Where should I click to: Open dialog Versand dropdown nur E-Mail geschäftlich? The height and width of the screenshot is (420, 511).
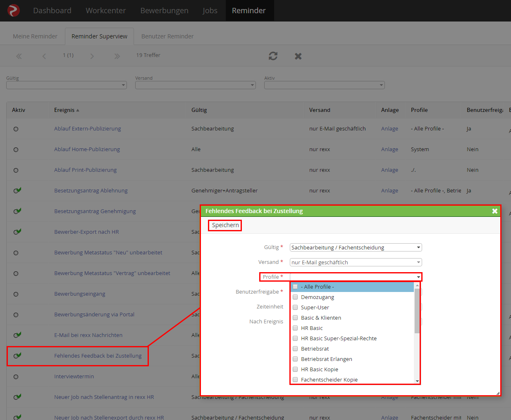click(356, 262)
